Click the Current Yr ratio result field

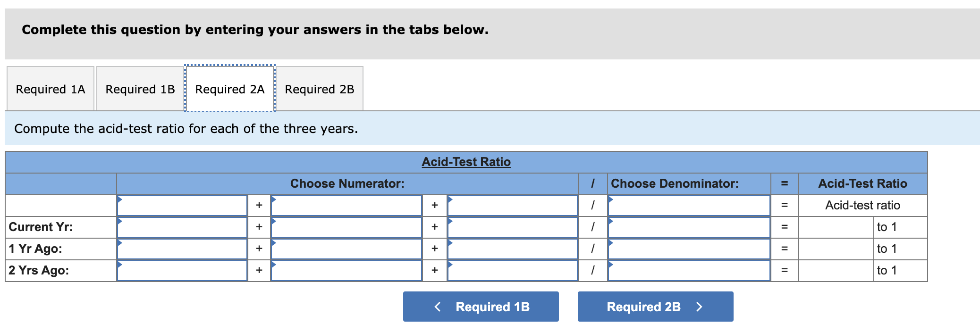pos(836,227)
